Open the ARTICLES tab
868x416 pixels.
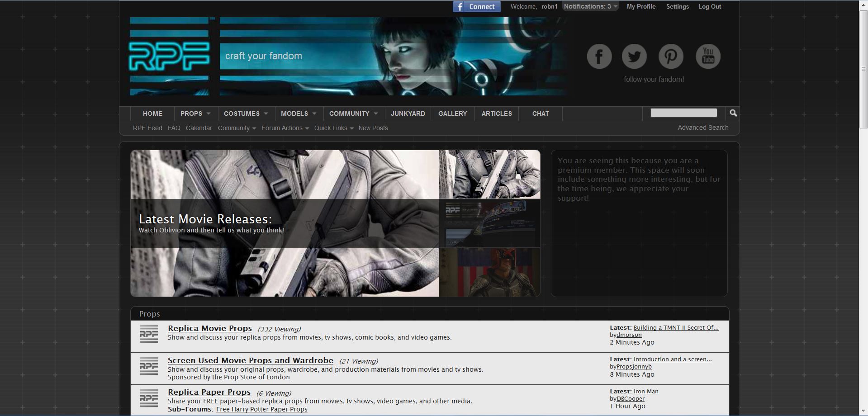(x=497, y=113)
